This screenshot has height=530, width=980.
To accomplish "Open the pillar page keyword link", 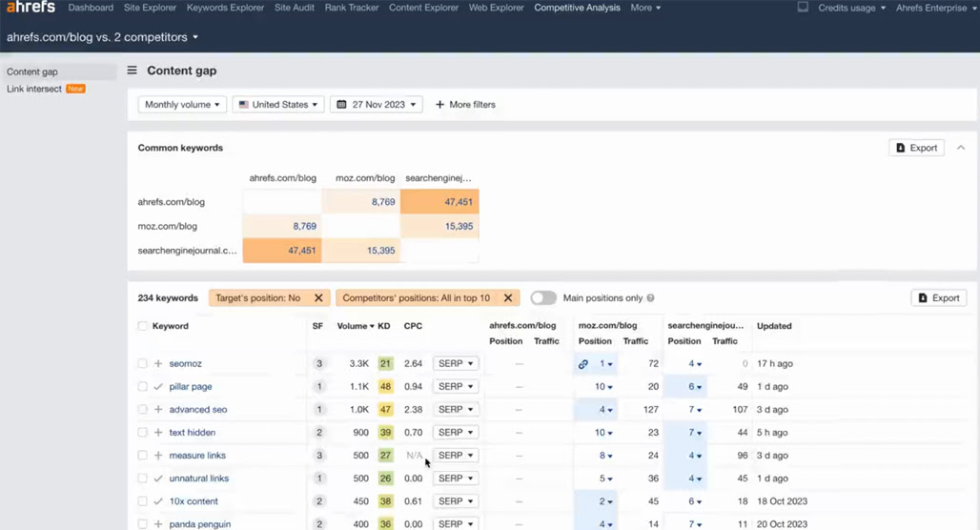I will 191,387.
